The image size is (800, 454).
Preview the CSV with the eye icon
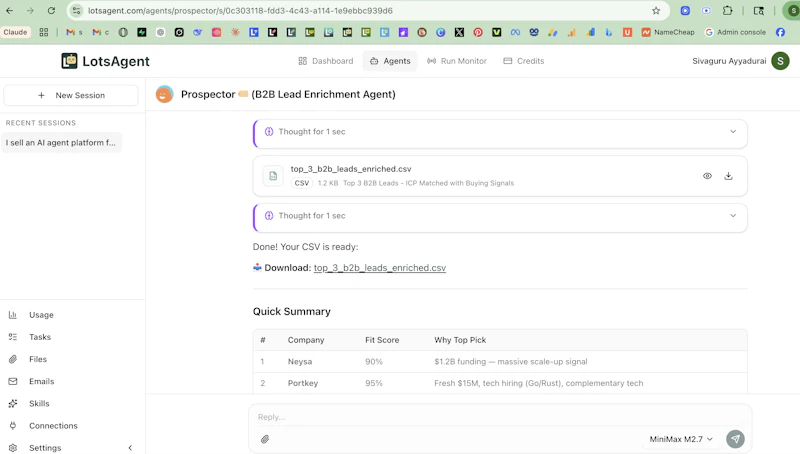(707, 176)
